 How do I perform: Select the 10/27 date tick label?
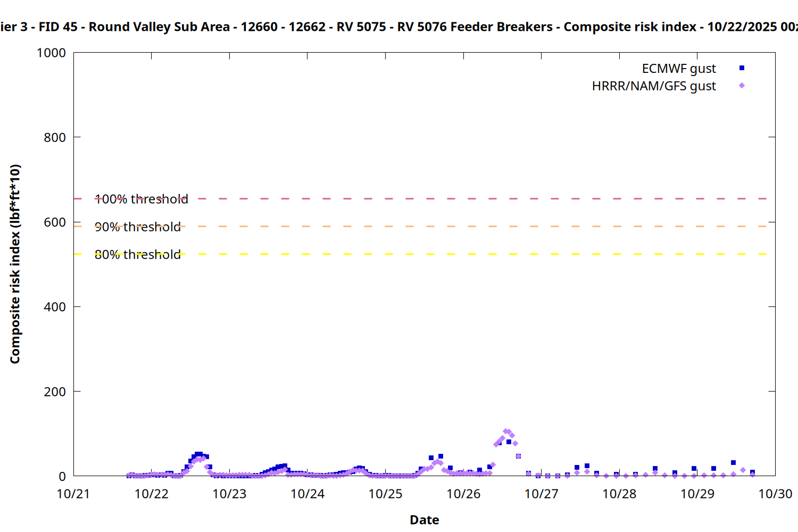tap(541, 494)
